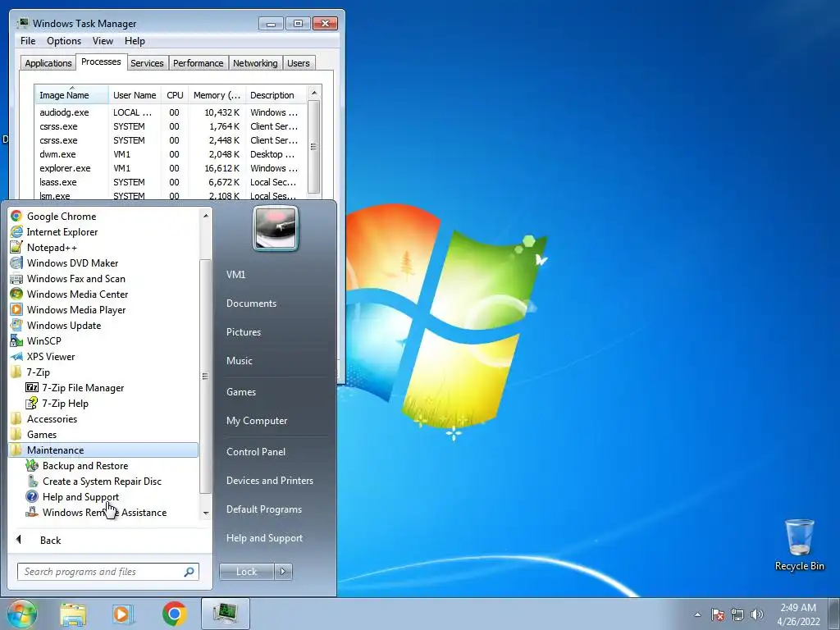
Task: Launch Windows Remote Assistance
Action: [x=104, y=512]
